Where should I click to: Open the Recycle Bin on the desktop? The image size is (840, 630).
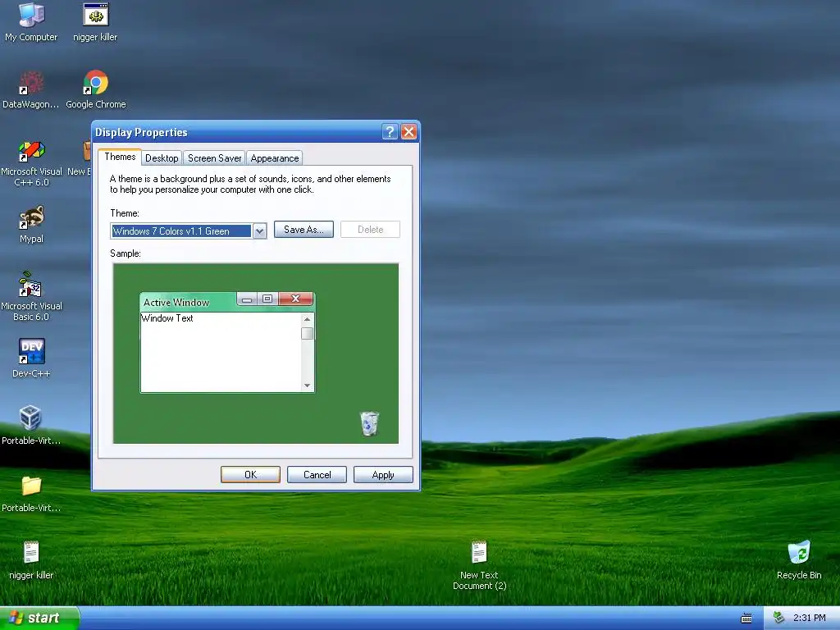pyautogui.click(x=799, y=560)
